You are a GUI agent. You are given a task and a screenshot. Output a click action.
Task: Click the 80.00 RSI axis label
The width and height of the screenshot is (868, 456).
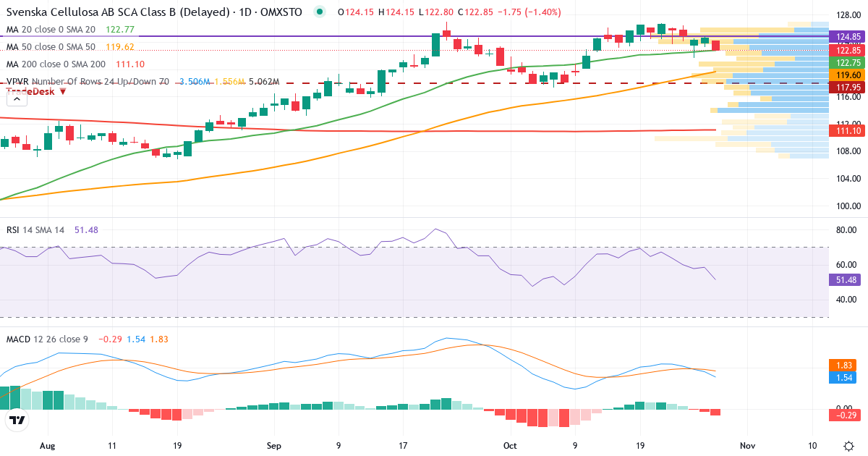point(846,230)
